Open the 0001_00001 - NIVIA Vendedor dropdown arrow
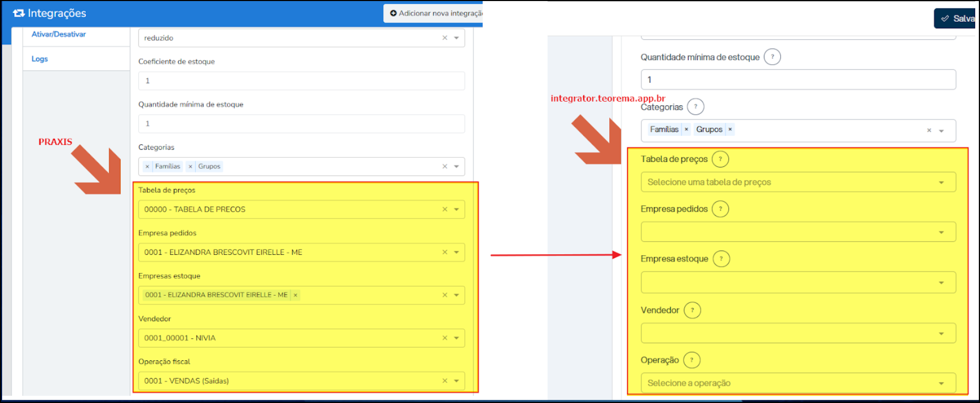Screen dimensions: 980x403 point(457,338)
